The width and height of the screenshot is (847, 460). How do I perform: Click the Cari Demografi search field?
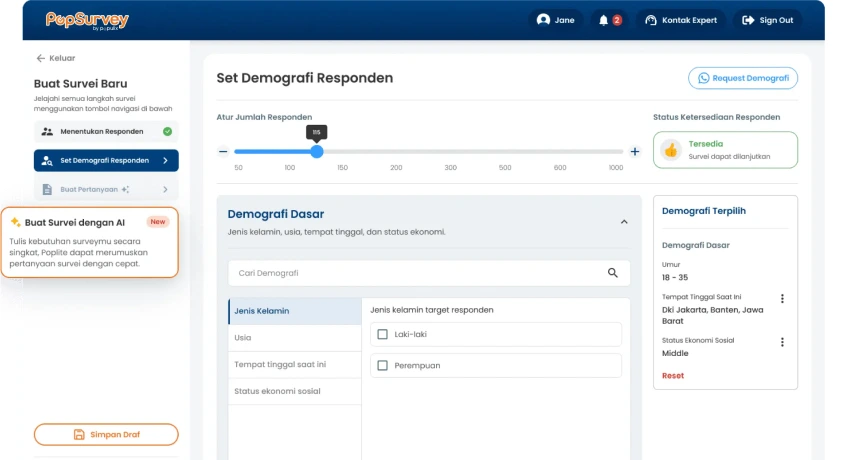415,273
